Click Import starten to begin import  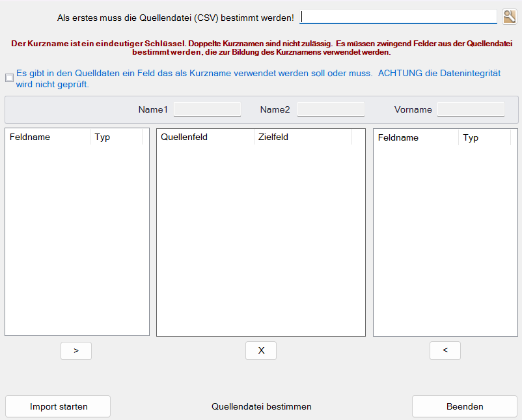[x=57, y=406]
